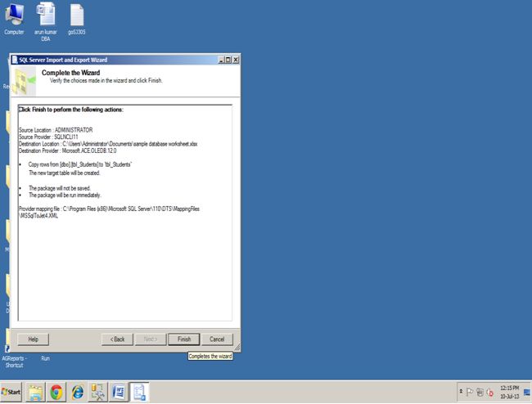
Task: Click the 'Complete the Wizard' heading
Action: [70, 73]
